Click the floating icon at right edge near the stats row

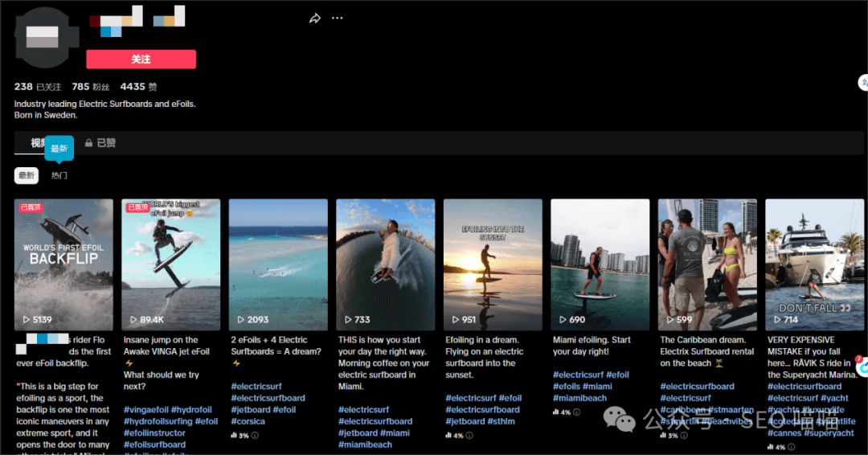(863, 82)
